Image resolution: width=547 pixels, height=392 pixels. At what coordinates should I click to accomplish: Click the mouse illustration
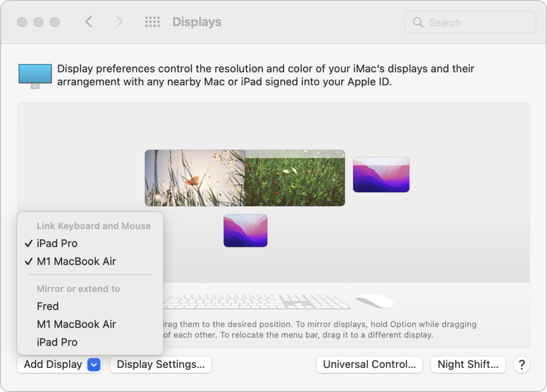click(374, 301)
